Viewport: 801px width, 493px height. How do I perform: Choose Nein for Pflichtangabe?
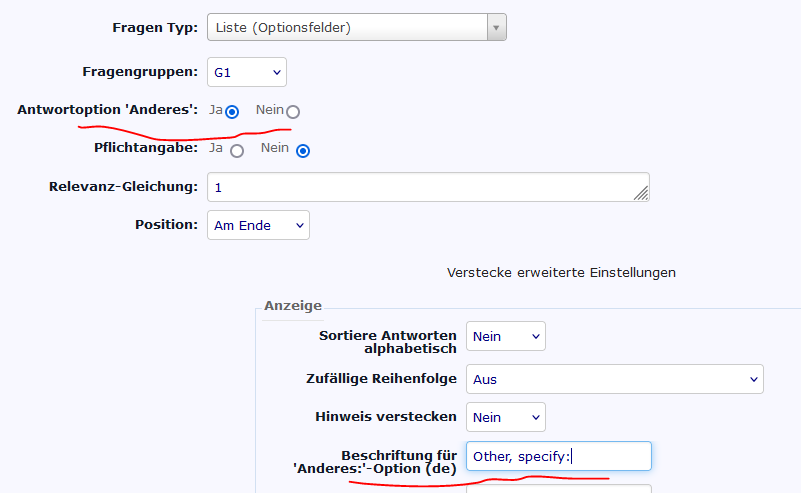[x=303, y=151]
